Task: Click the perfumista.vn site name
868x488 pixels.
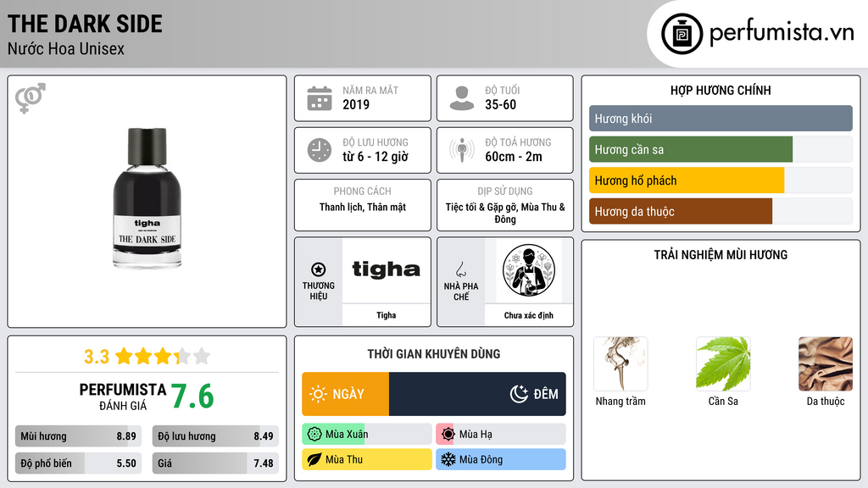Action: pos(782,33)
